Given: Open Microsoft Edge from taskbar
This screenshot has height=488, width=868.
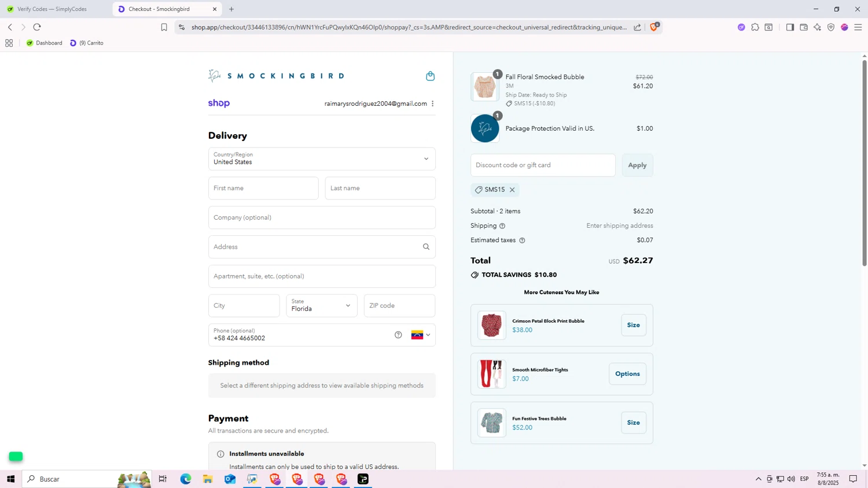Looking at the screenshot, I should click(x=186, y=479).
